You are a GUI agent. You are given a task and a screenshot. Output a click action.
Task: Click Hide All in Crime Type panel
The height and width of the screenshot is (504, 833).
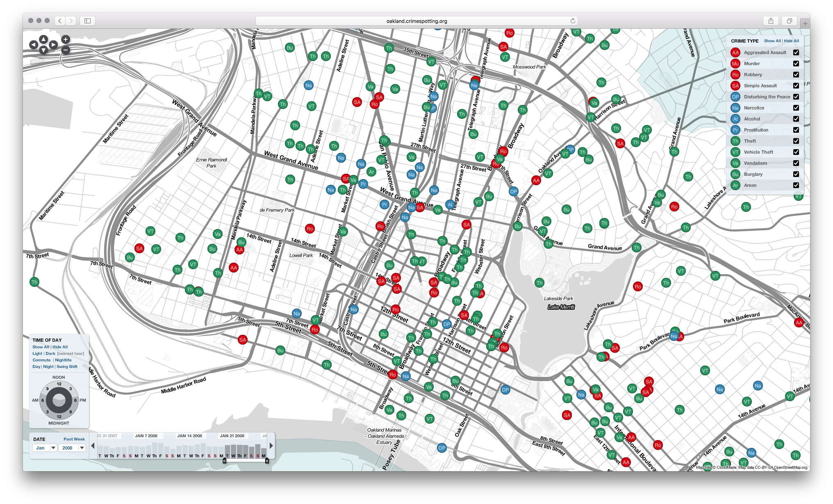pyautogui.click(x=791, y=41)
